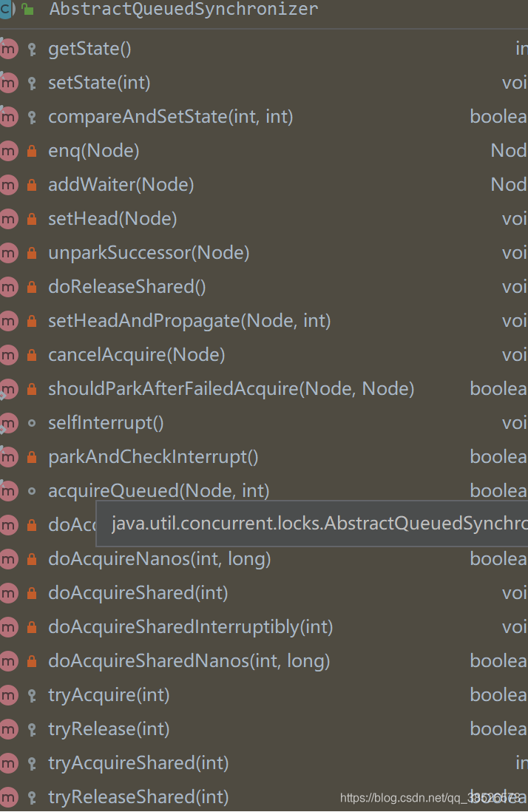Screen dimensions: 528x812
Task: Click the private lock icon beside enq(Node)
Action: [32, 151]
